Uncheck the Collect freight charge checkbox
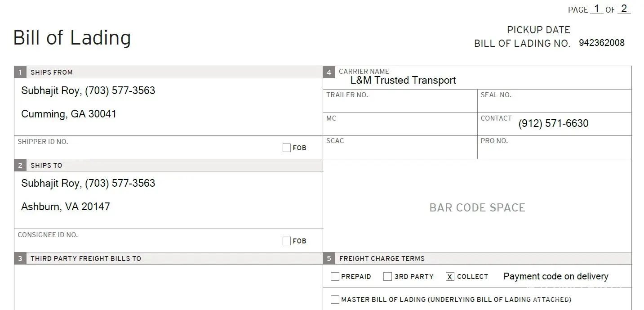Viewport: 644px width, 310px height. pyautogui.click(x=450, y=277)
